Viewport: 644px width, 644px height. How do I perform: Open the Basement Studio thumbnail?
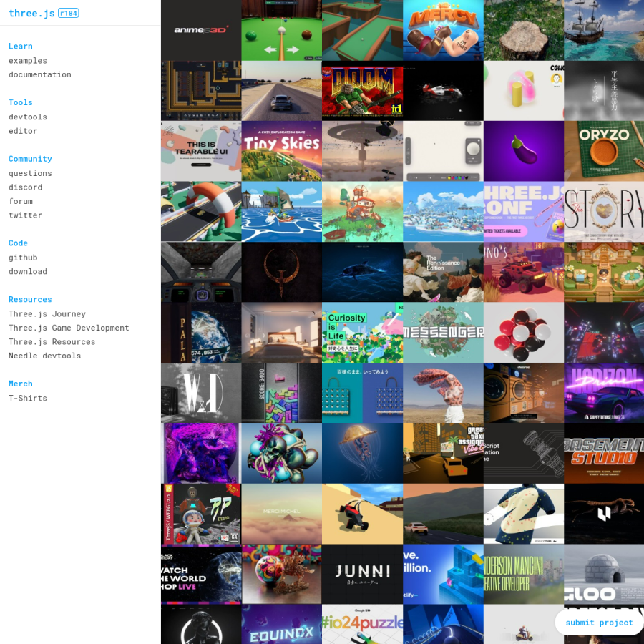click(604, 453)
